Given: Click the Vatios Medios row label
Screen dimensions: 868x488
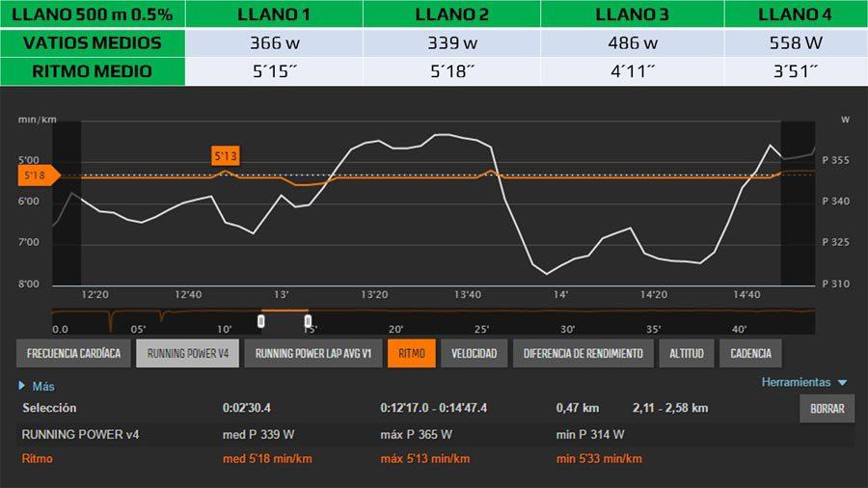Looking at the screenshot, I should [92, 43].
